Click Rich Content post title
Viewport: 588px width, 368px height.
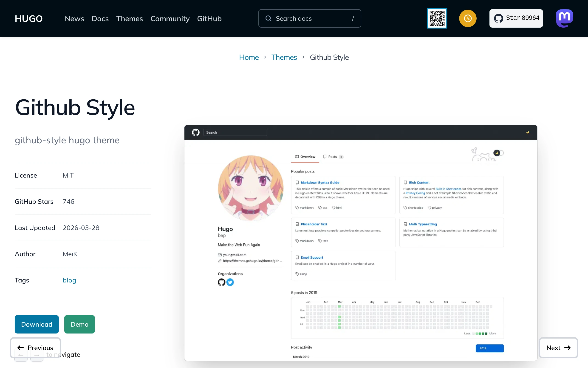pos(419,183)
